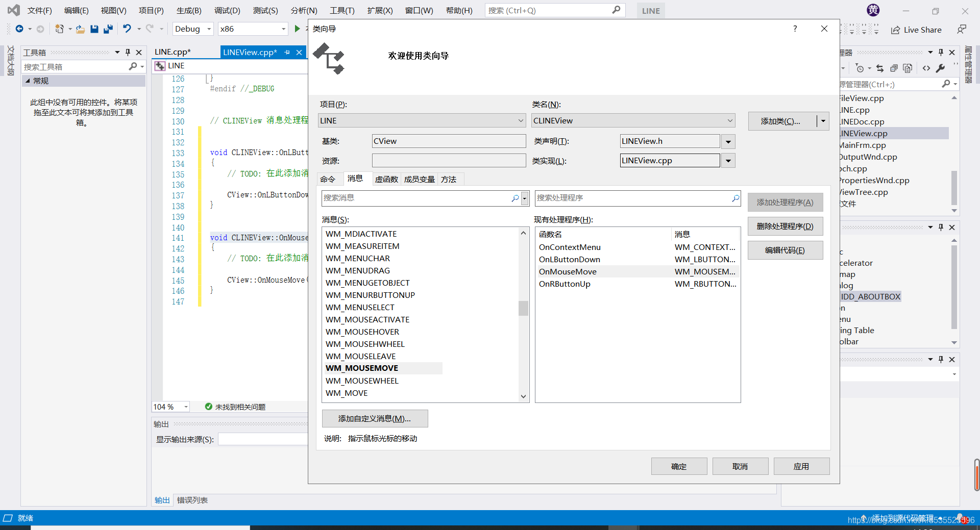Click the 搜索消息 search field
The width and height of the screenshot is (980, 530).
pyautogui.click(x=416, y=198)
